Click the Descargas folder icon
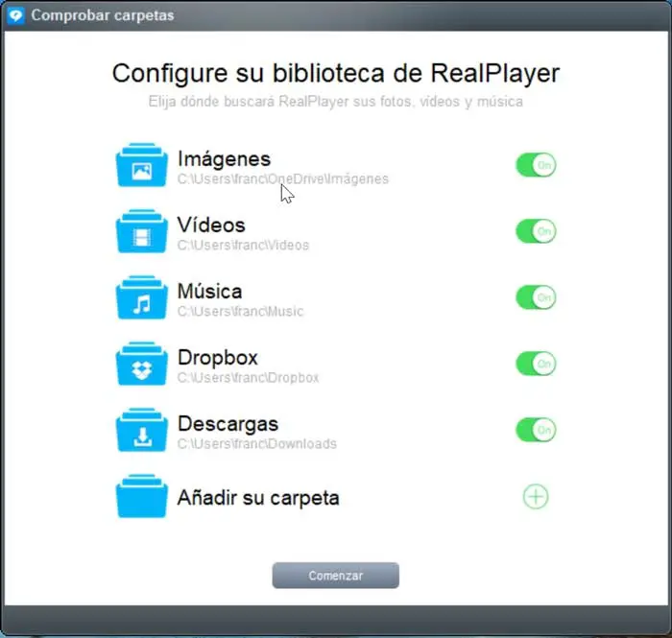The height and width of the screenshot is (638, 672). 141,430
